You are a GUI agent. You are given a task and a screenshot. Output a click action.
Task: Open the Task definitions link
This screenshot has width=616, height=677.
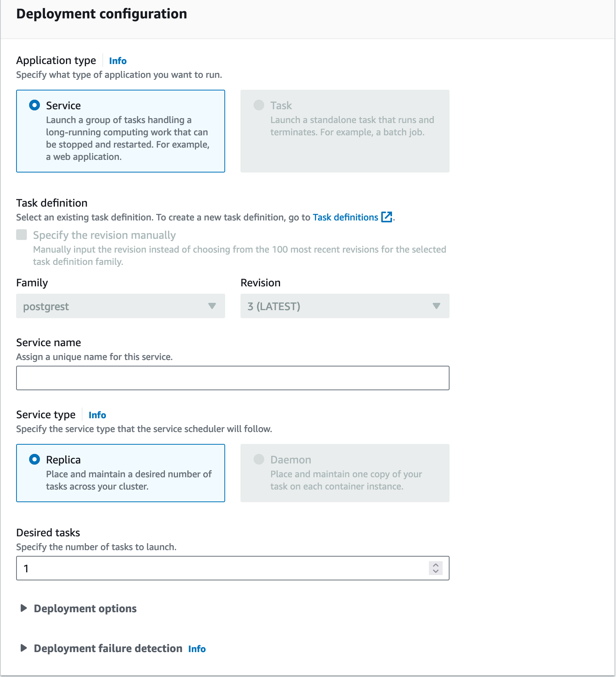(x=345, y=217)
